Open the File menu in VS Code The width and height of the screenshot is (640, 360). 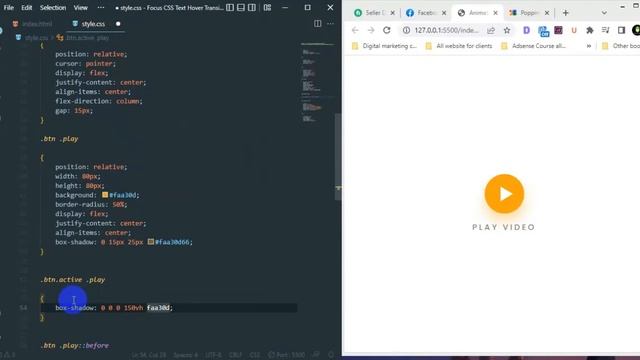pyautogui.click(x=9, y=7)
